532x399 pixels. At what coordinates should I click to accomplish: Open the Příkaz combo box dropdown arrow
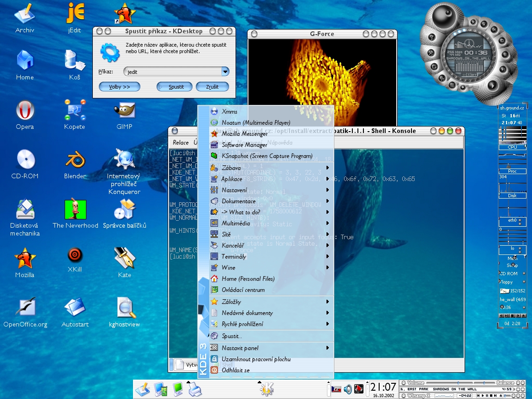click(x=225, y=72)
